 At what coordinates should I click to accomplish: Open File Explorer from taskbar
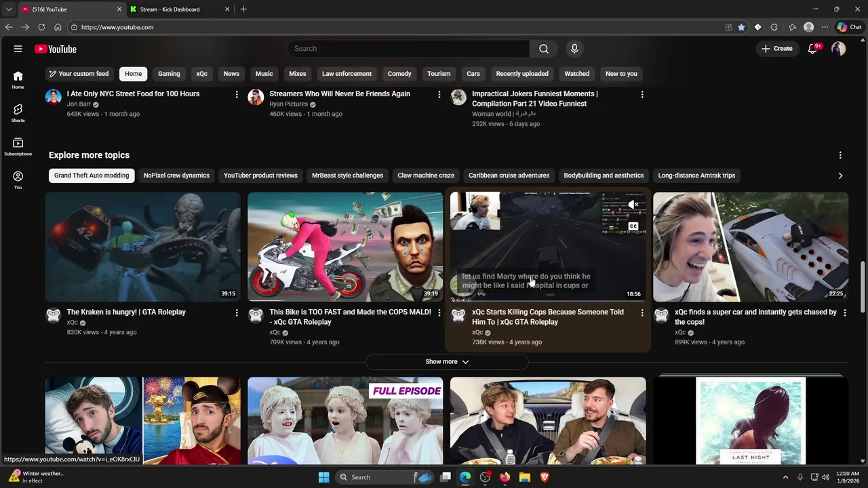point(525,477)
